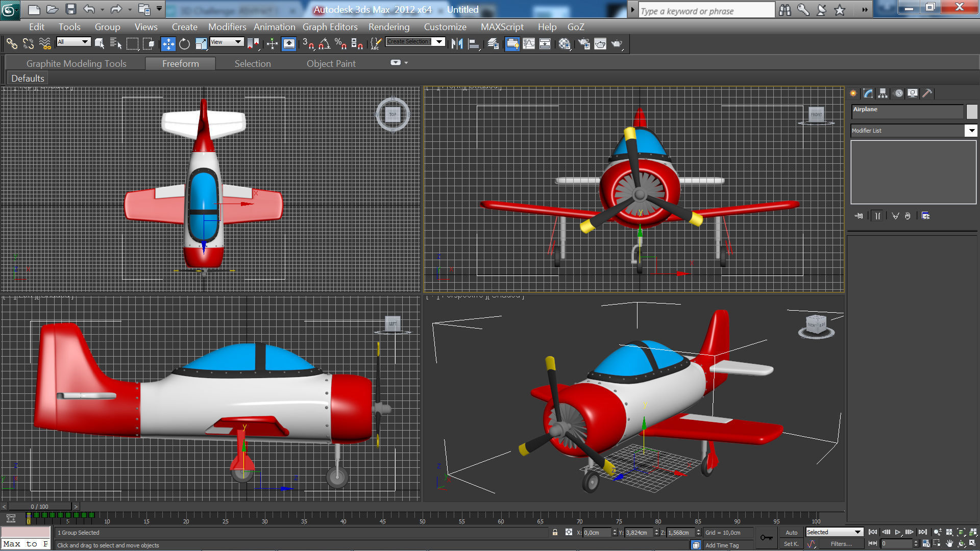Open the Undo history dropdown arrow

[103, 9]
